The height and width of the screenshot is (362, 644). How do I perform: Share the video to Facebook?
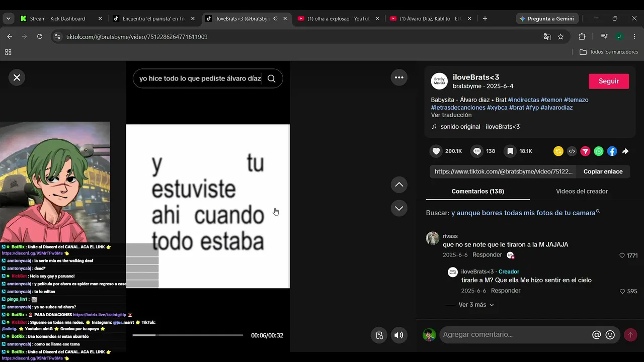[x=612, y=151]
